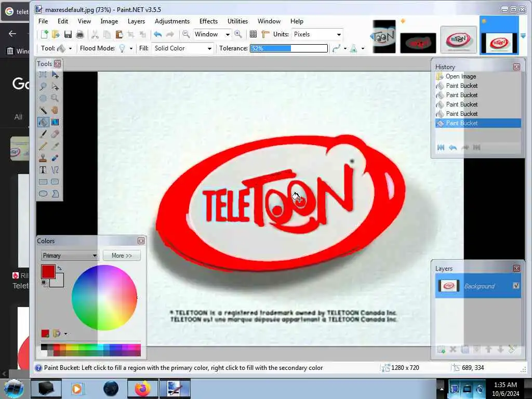Undo using the toolbar blue arrow
The height and width of the screenshot is (399, 532).
pos(158,34)
